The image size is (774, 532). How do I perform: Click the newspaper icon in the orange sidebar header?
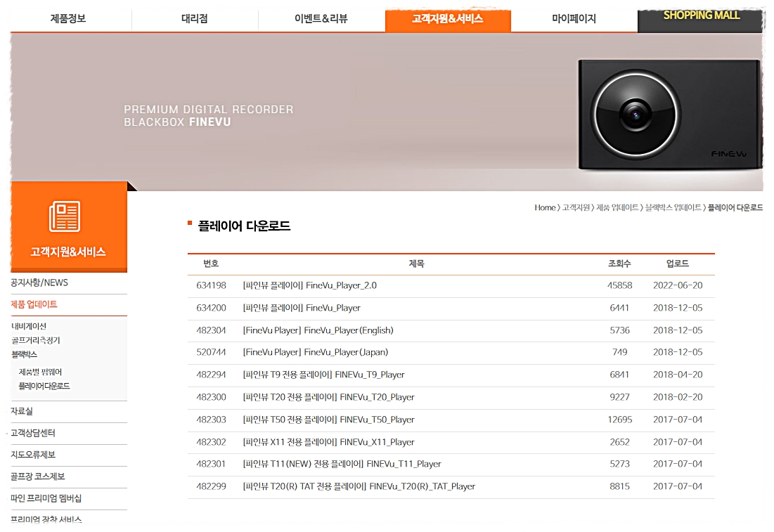[x=65, y=216]
